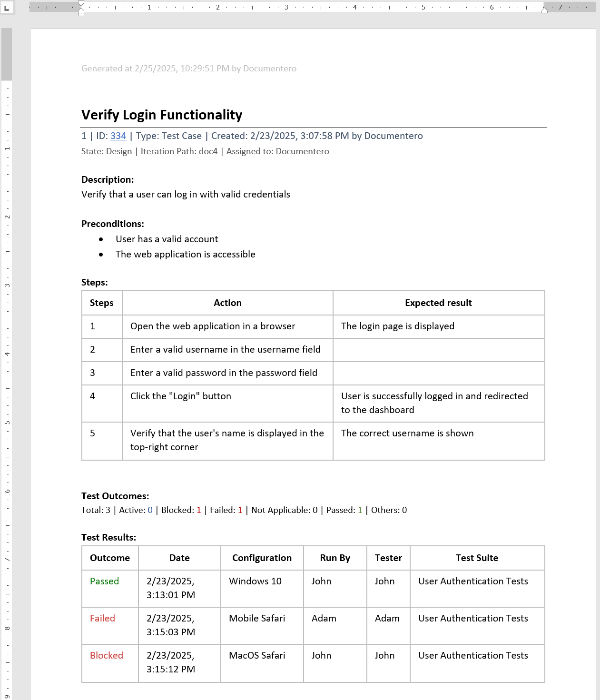Viewport: 600px width, 700px height.
Task: Click the tick mark at the 2-inch ruler position
Action: [217, 7]
